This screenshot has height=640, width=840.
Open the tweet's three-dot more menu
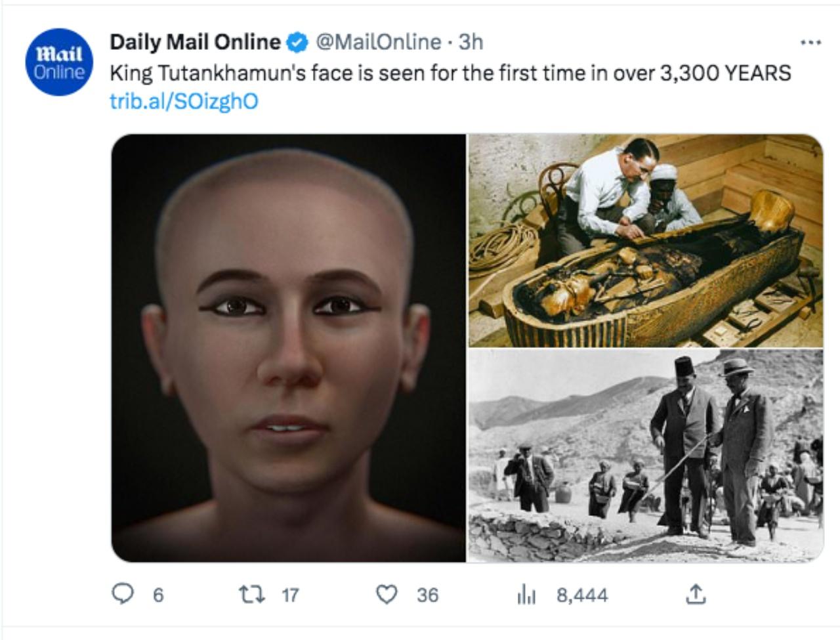[810, 43]
